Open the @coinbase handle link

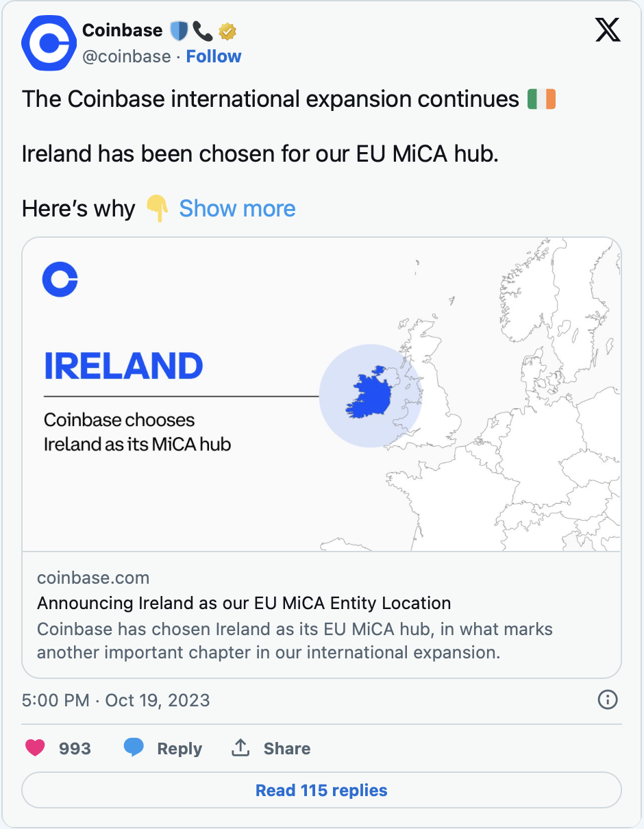126,56
